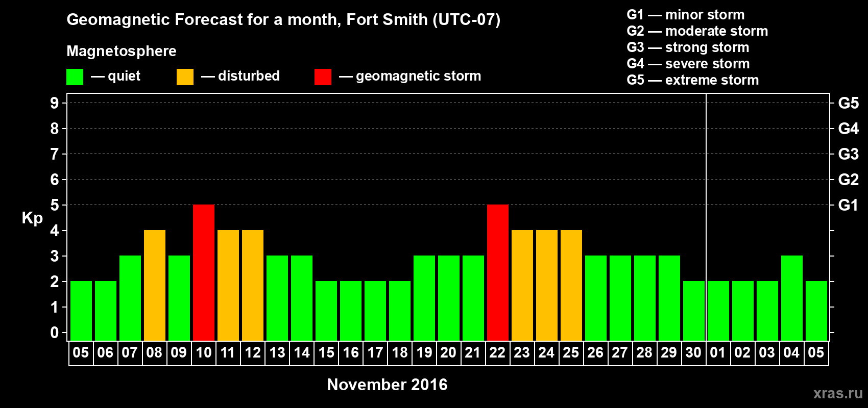Click the G4 label on right axis
Viewport: 868px width, 408px height.
point(848,129)
